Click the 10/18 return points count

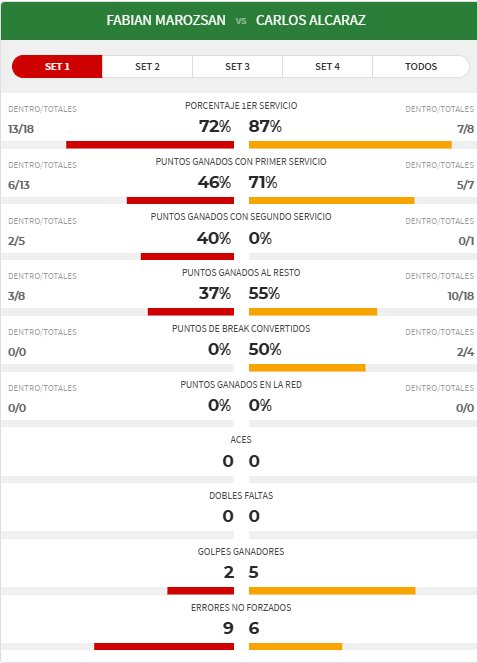click(x=461, y=296)
